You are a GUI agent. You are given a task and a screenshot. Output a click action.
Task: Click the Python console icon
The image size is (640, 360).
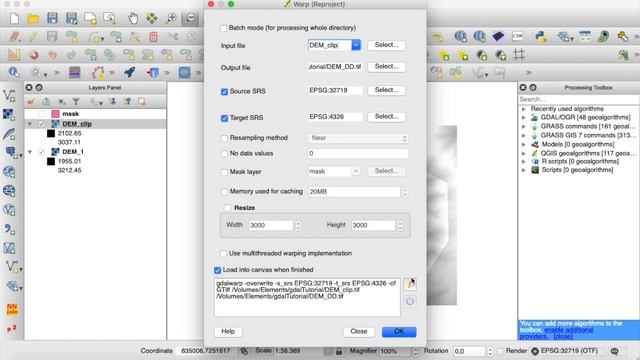coord(541,37)
